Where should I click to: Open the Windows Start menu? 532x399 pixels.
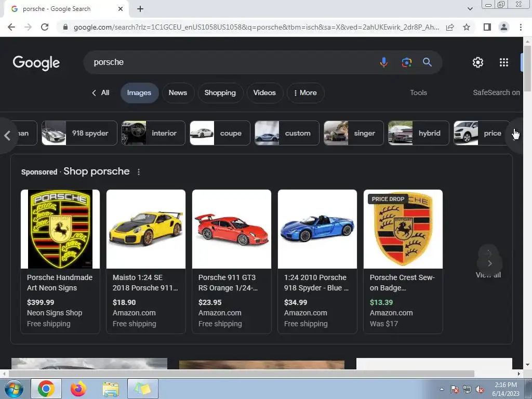tap(14, 389)
